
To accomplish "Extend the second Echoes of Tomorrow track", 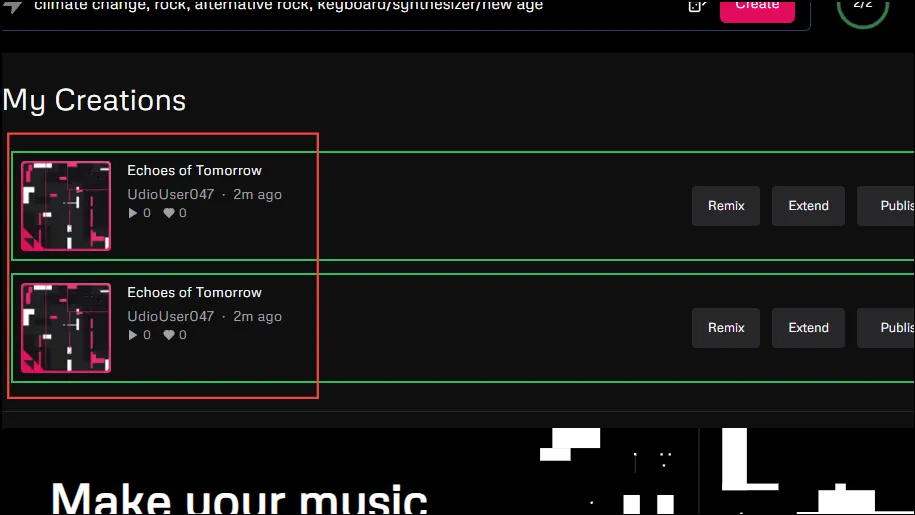I will tap(808, 328).
